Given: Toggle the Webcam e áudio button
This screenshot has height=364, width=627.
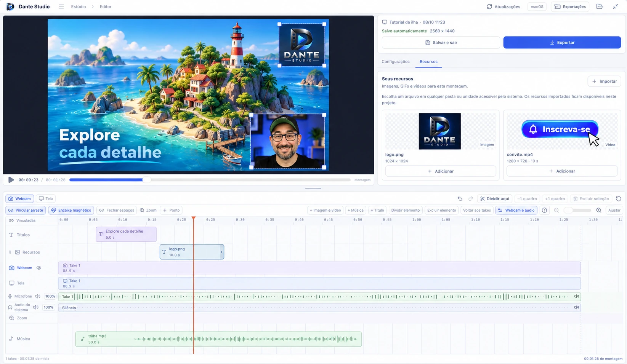Looking at the screenshot, I should [516, 210].
